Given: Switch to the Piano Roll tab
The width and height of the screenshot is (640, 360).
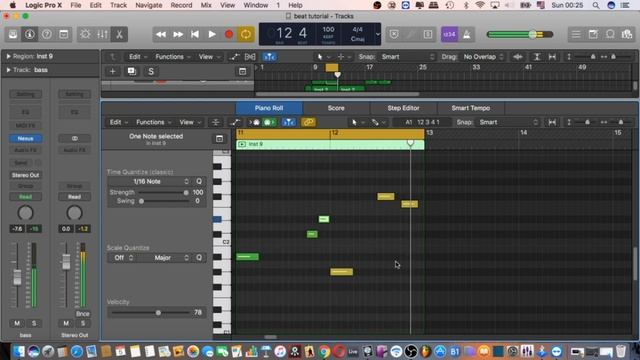Looking at the screenshot, I should click(x=269, y=108).
